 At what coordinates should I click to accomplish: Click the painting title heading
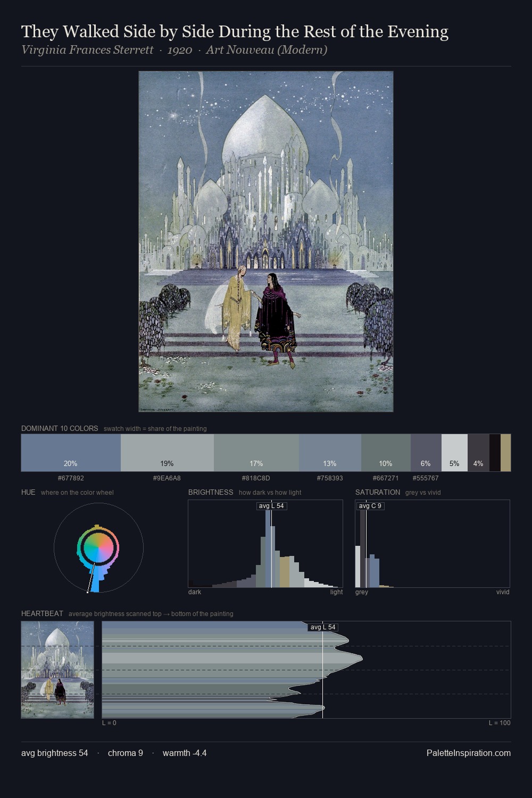(235, 32)
